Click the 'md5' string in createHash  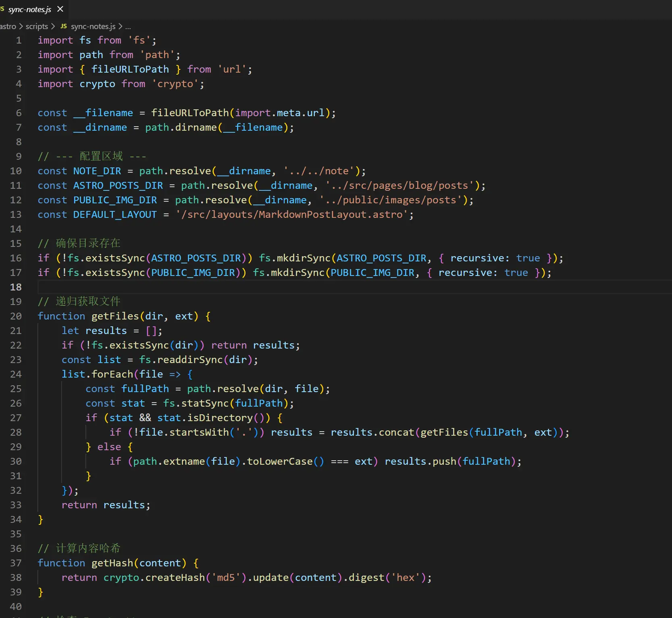click(x=226, y=577)
